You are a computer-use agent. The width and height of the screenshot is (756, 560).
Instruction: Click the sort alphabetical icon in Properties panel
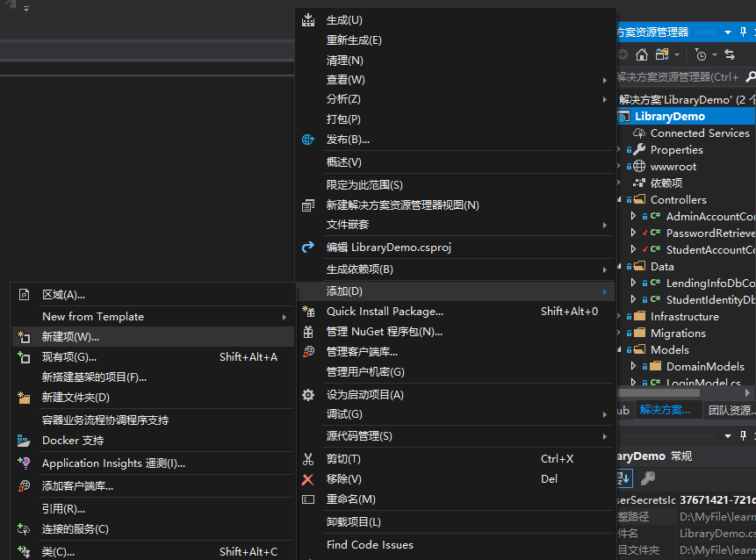tap(624, 478)
